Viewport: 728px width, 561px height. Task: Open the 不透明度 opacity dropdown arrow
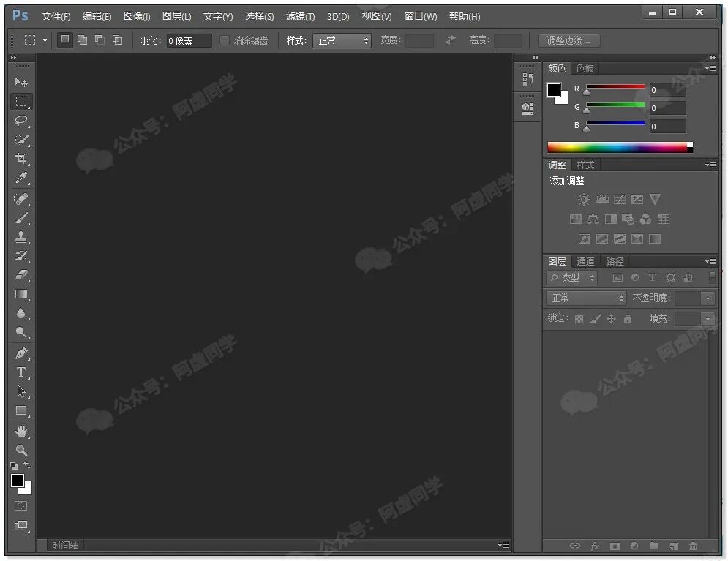coord(708,298)
